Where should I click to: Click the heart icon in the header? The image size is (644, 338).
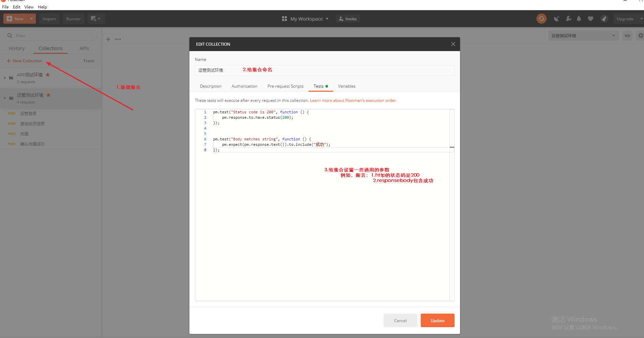click(591, 19)
